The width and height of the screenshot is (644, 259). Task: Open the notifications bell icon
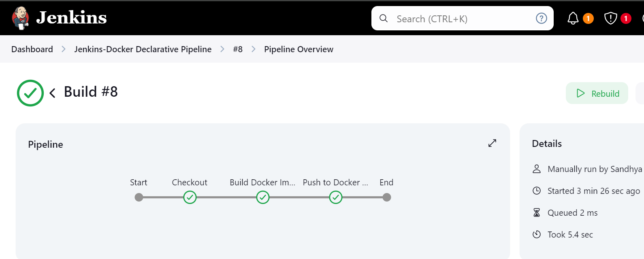(573, 18)
